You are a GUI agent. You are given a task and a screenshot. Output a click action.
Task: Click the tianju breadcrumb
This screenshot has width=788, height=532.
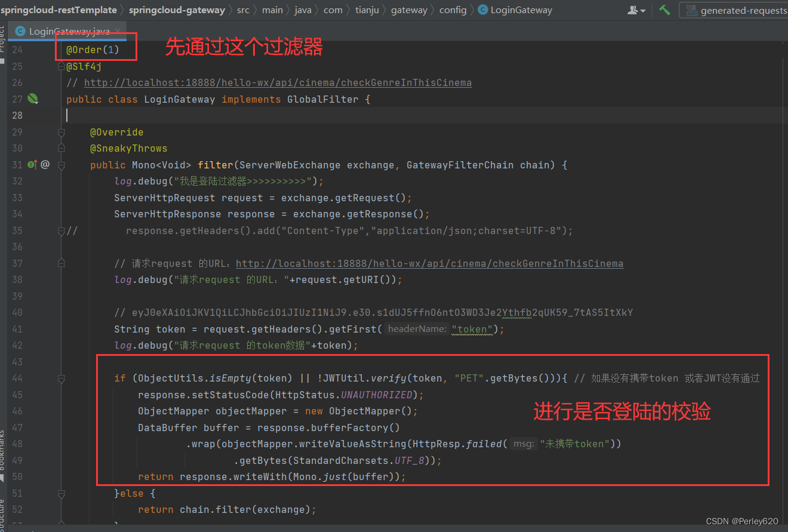click(x=367, y=10)
